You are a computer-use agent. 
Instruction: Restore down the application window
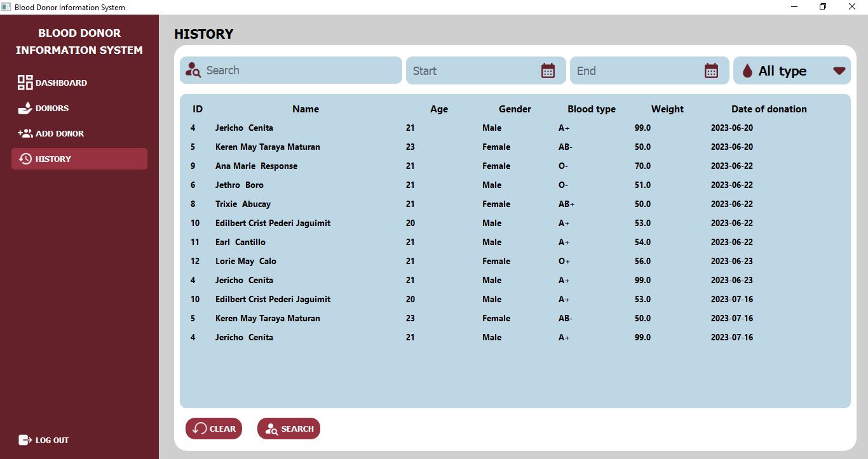[x=823, y=7]
